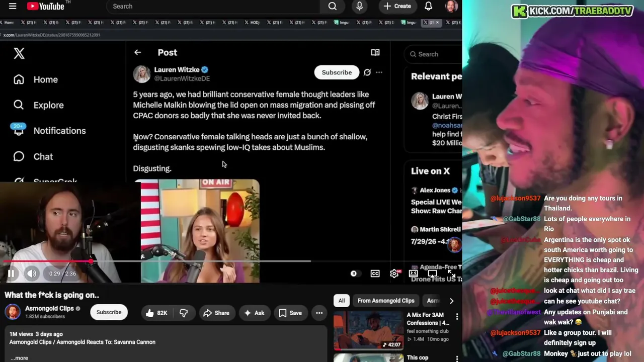Click @lujackson9537 beside the Thailand tours message
This screenshot has width=644, height=362.
tap(515, 198)
